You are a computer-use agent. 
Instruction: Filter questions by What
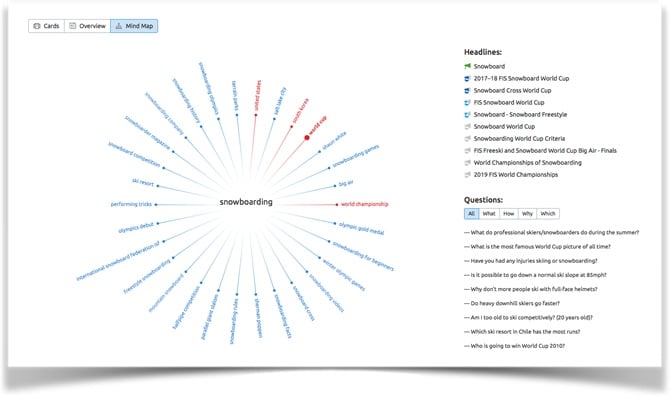489,214
